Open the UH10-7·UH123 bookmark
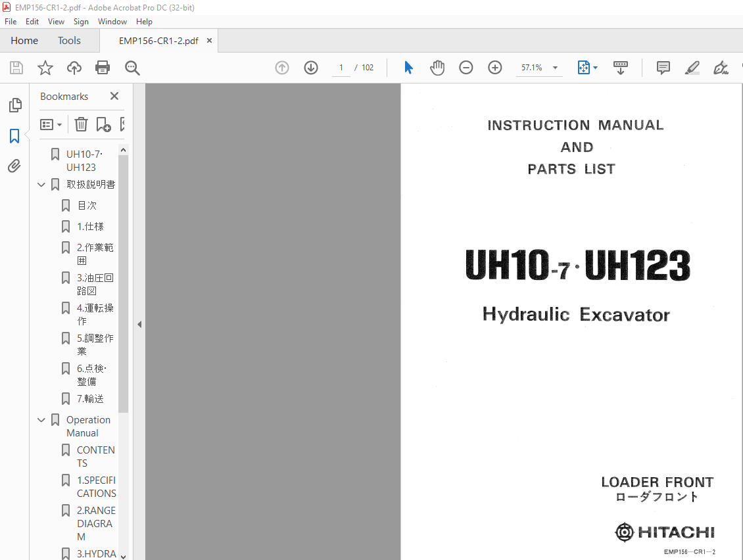The width and height of the screenshot is (743, 560). pyautogui.click(x=84, y=160)
